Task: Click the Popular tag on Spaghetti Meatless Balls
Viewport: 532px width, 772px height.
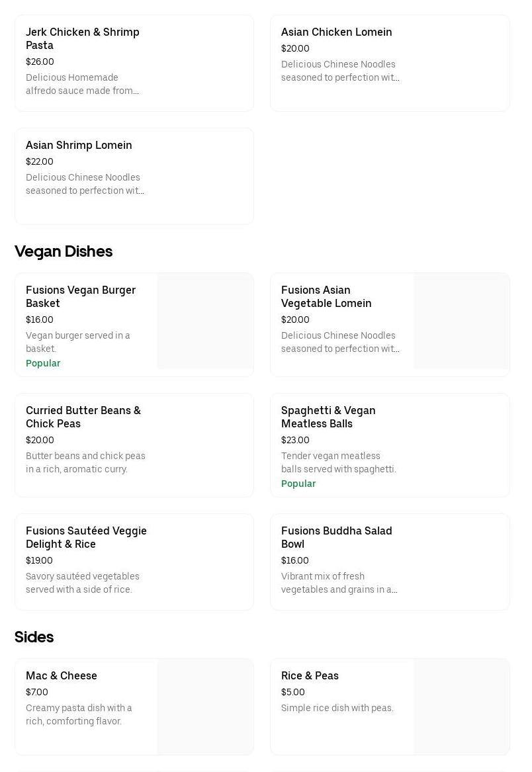Action: click(x=298, y=484)
